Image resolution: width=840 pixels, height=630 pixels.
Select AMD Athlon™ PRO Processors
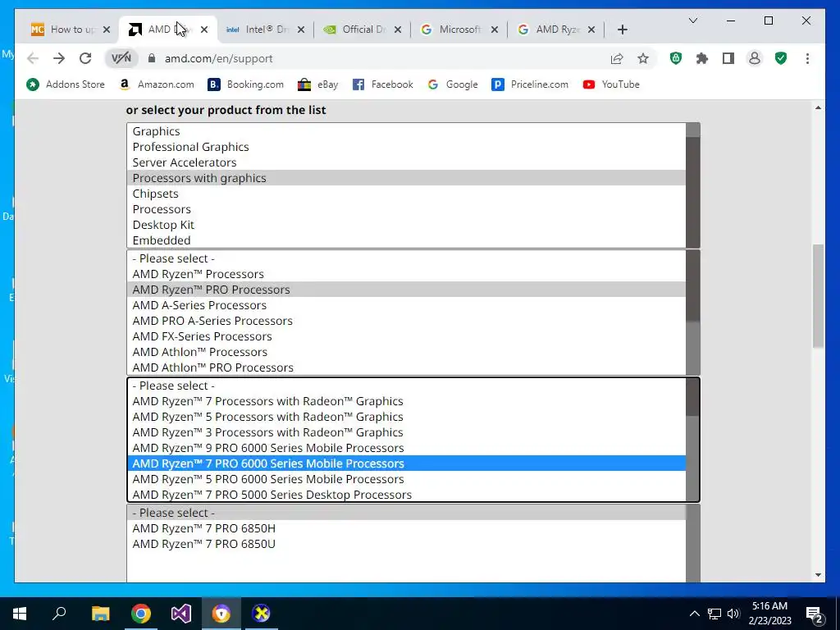tap(406, 367)
